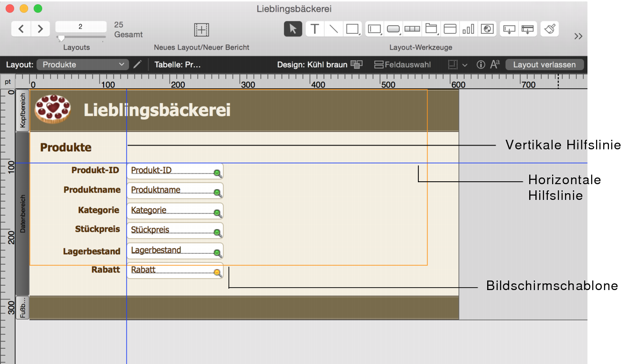Select the Stückpreis field
Image resolution: width=640 pixels, height=364 pixels.
175,230
